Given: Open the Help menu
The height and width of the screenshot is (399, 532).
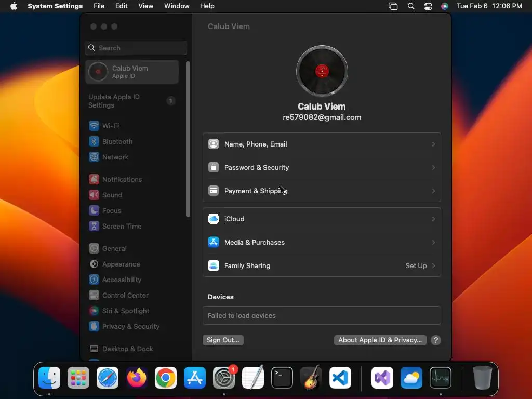Looking at the screenshot, I should click(x=207, y=6).
